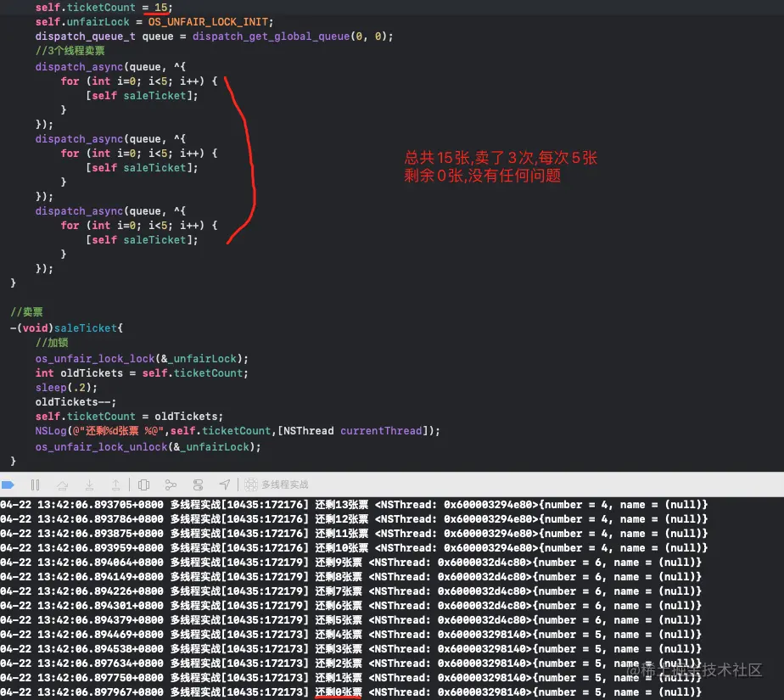Pause program execution in debug bar
The image size is (784, 700).
(35, 484)
